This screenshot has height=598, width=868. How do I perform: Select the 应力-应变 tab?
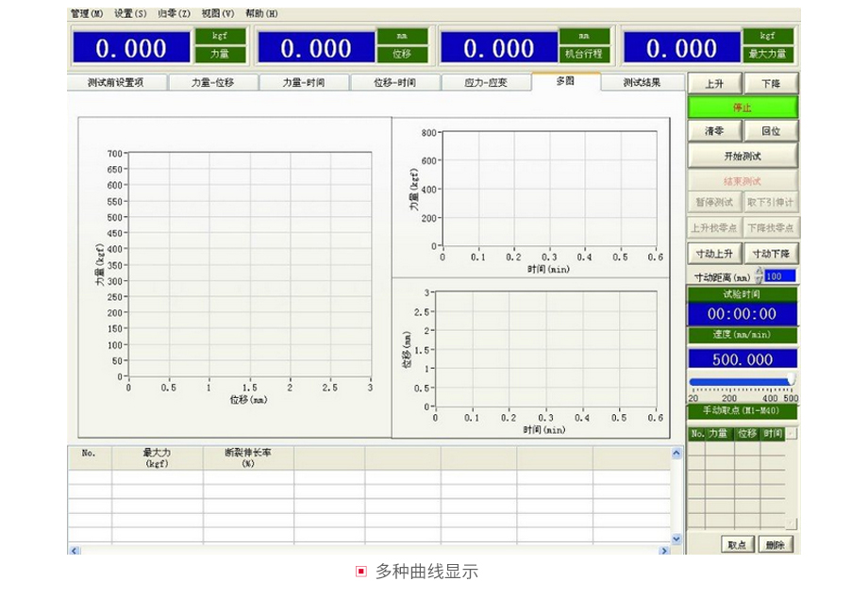(x=486, y=82)
